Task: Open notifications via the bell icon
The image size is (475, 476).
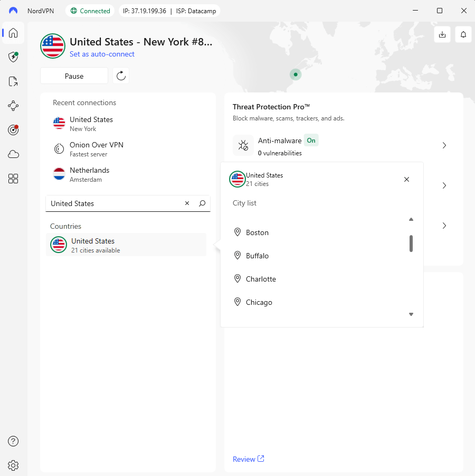Action: point(463,34)
